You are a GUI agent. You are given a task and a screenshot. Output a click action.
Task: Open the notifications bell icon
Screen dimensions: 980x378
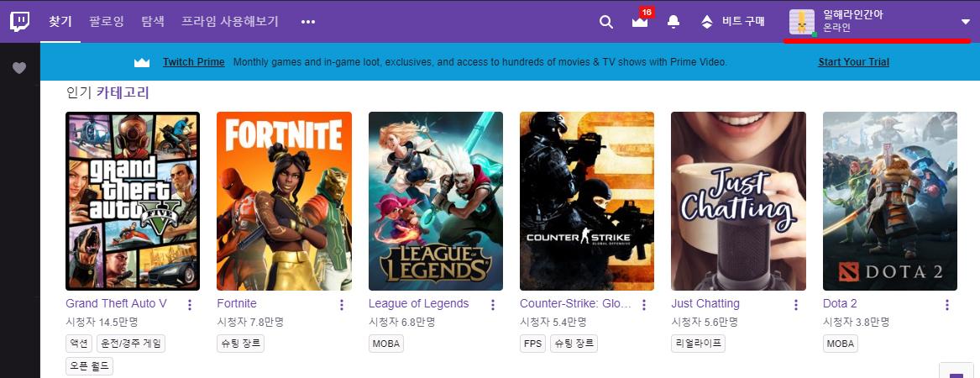[673, 22]
